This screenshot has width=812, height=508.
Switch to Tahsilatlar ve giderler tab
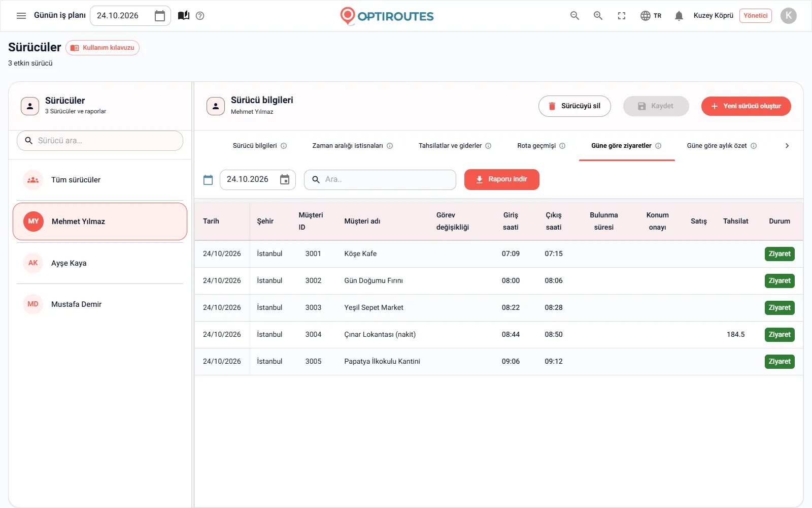coord(455,146)
